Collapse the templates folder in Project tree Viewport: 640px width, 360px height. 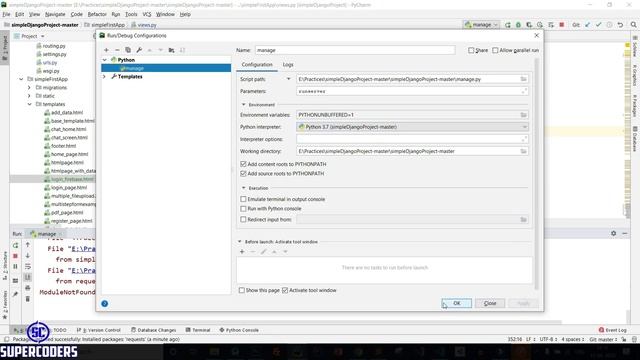click(29, 104)
